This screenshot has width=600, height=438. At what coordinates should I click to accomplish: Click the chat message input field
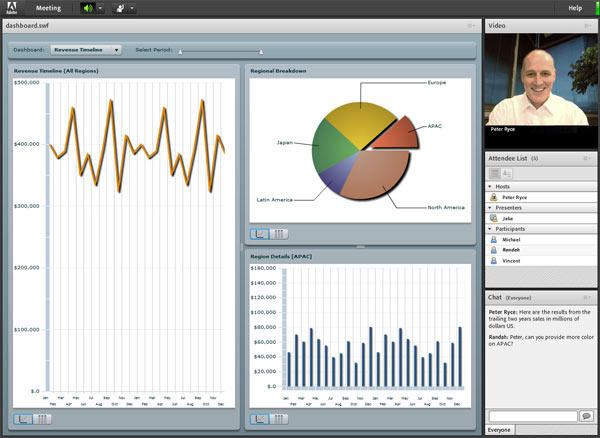pos(532,416)
